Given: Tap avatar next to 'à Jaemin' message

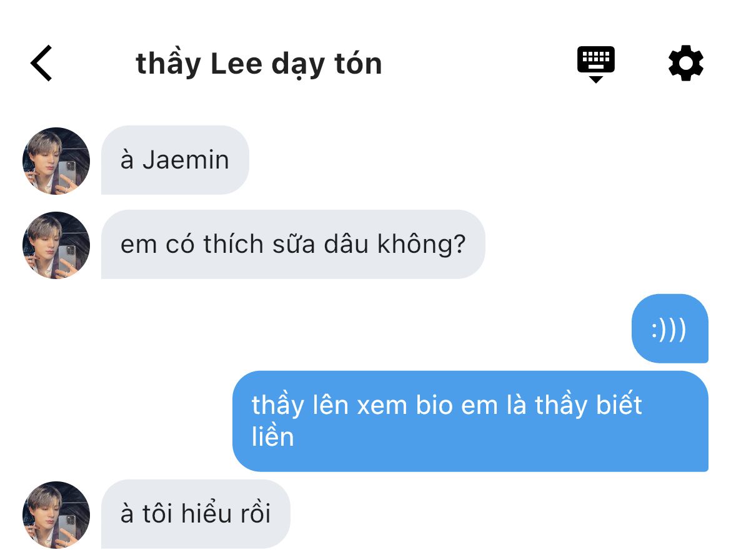Looking at the screenshot, I should pyautogui.click(x=56, y=160).
